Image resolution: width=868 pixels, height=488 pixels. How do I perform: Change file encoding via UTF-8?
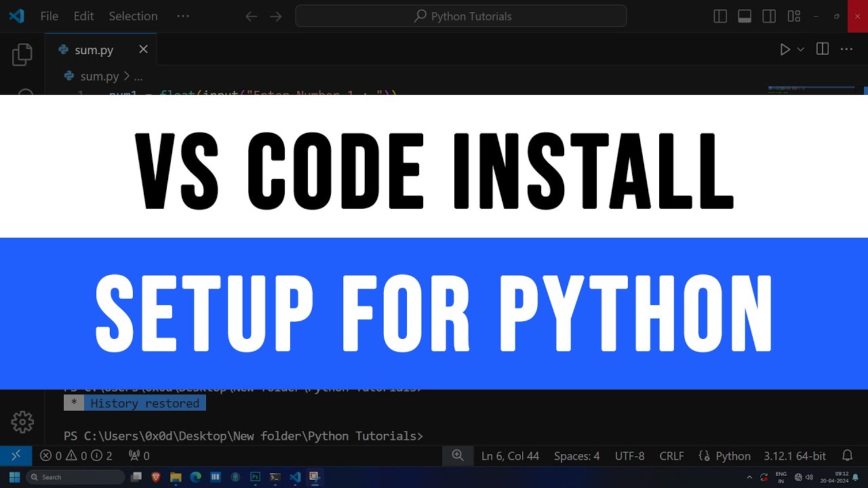(x=630, y=456)
